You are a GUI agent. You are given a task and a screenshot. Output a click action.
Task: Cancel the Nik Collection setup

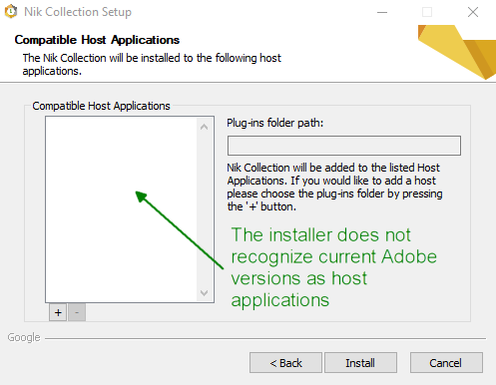[x=446, y=362]
